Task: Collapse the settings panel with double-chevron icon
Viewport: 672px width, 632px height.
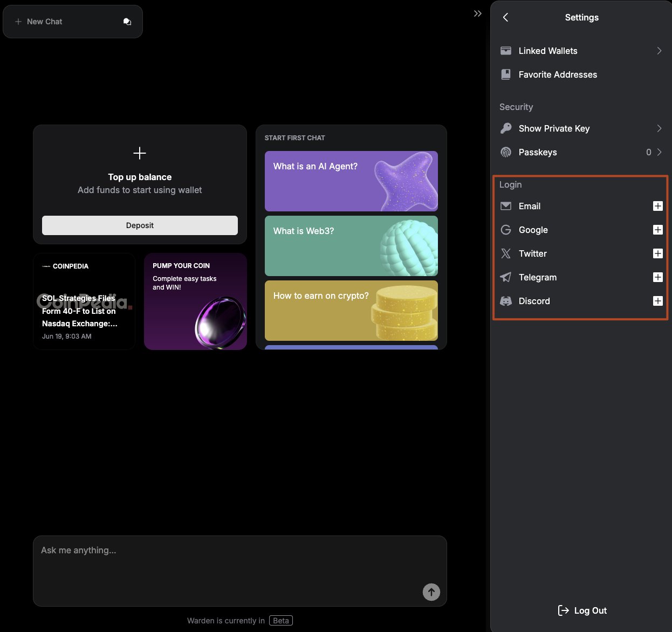Action: [x=477, y=13]
